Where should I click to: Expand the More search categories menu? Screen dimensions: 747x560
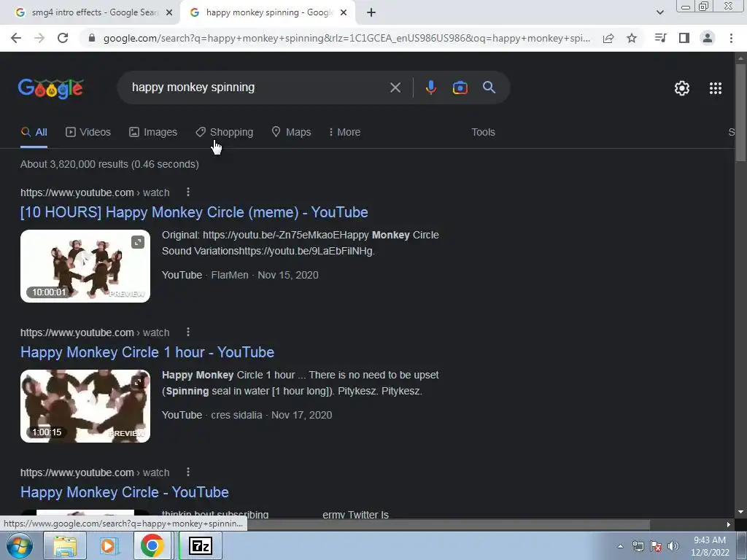344,133
